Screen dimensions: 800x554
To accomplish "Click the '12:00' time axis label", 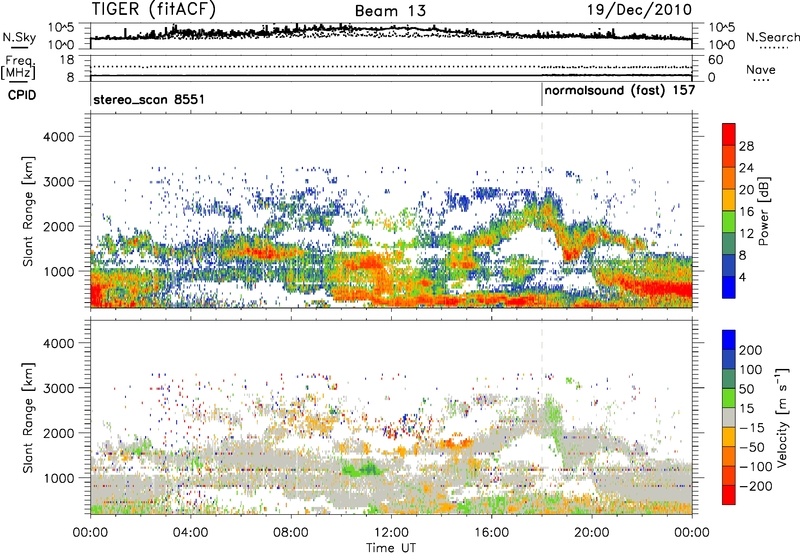I will click(391, 533).
